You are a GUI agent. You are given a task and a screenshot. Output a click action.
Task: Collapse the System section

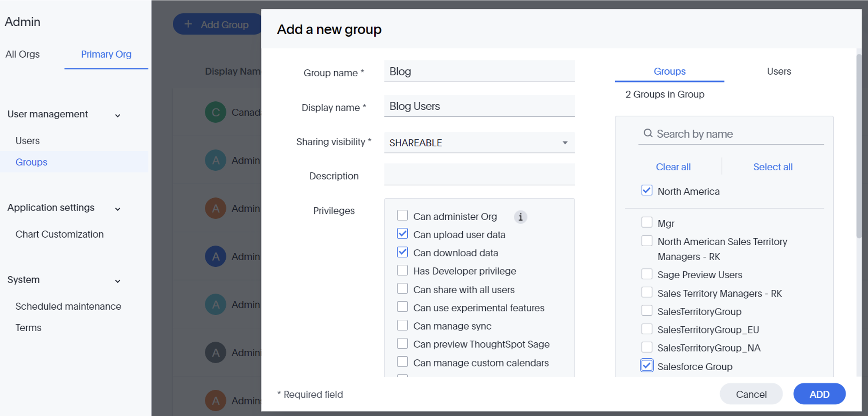pos(118,281)
